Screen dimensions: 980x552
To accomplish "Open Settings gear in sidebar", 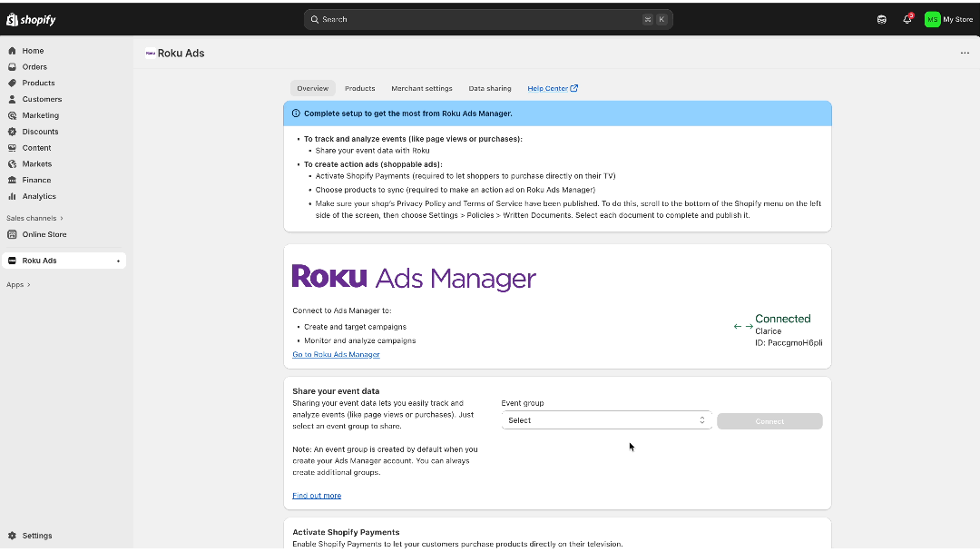I will point(12,536).
